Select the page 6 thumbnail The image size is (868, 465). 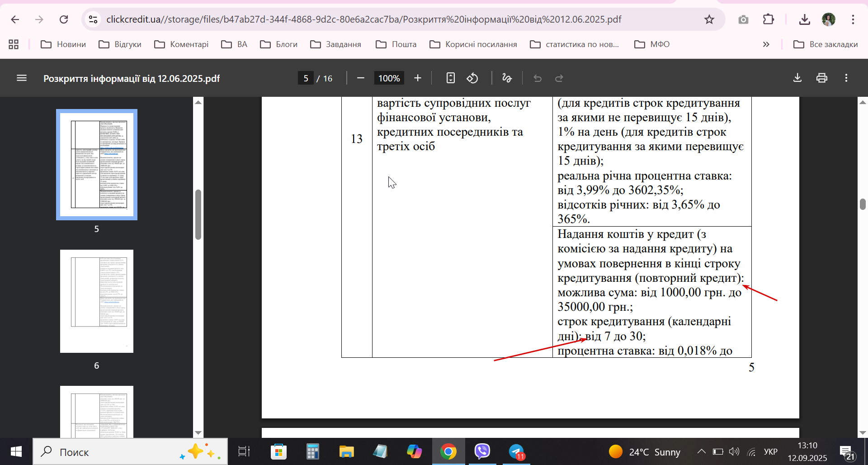pos(97,301)
